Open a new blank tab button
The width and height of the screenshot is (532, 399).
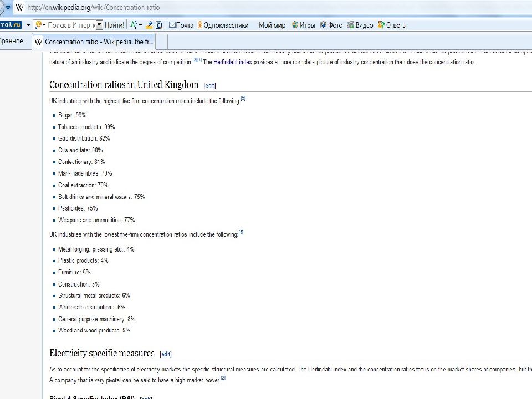tap(161, 42)
